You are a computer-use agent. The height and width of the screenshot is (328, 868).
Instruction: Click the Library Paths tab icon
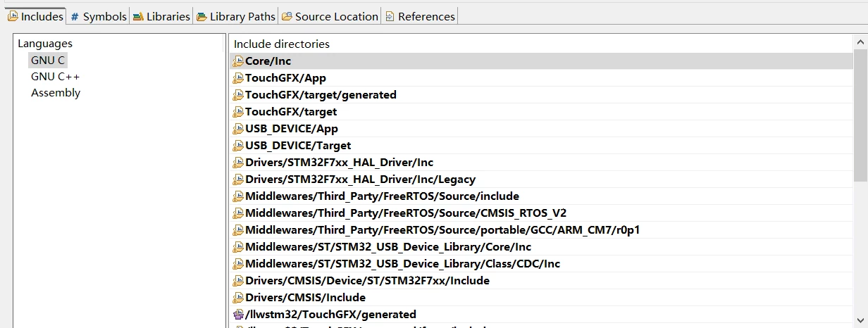[201, 16]
